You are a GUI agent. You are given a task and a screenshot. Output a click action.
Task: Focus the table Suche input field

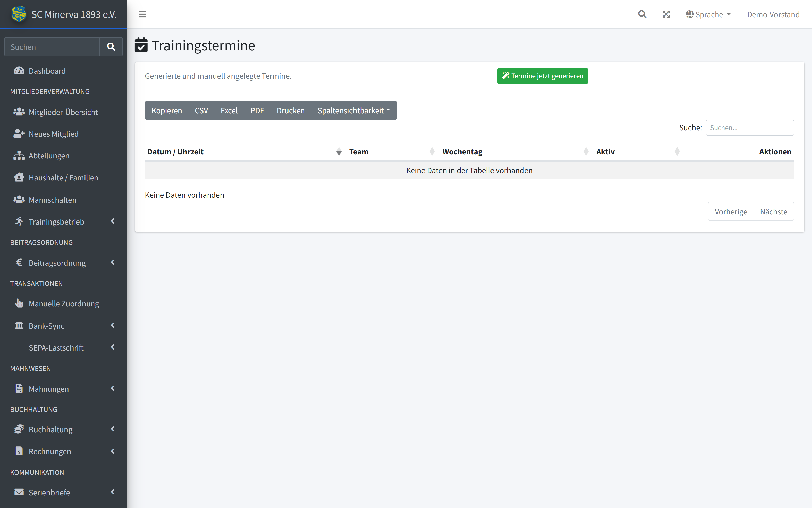click(750, 128)
